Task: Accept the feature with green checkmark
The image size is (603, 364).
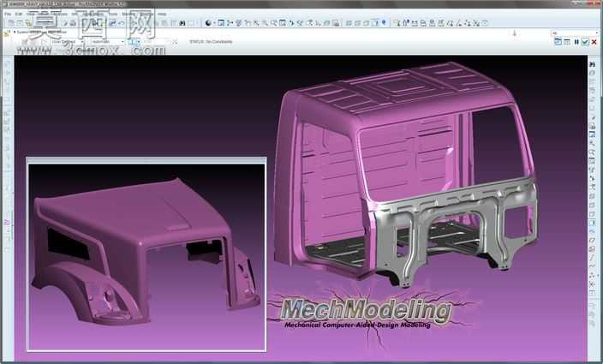Action: [x=585, y=42]
